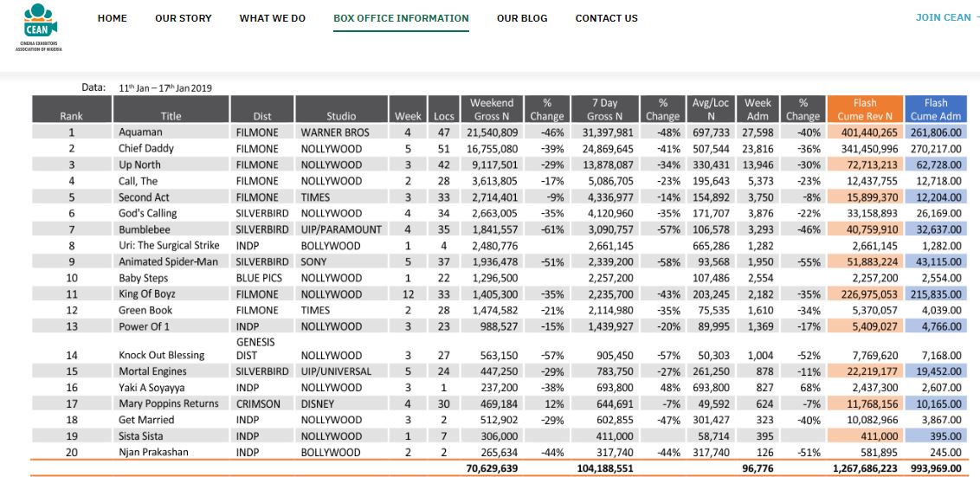This screenshot has height=477, width=980.
Task: Click the WARNER BROS studio cell
Action: [335, 132]
